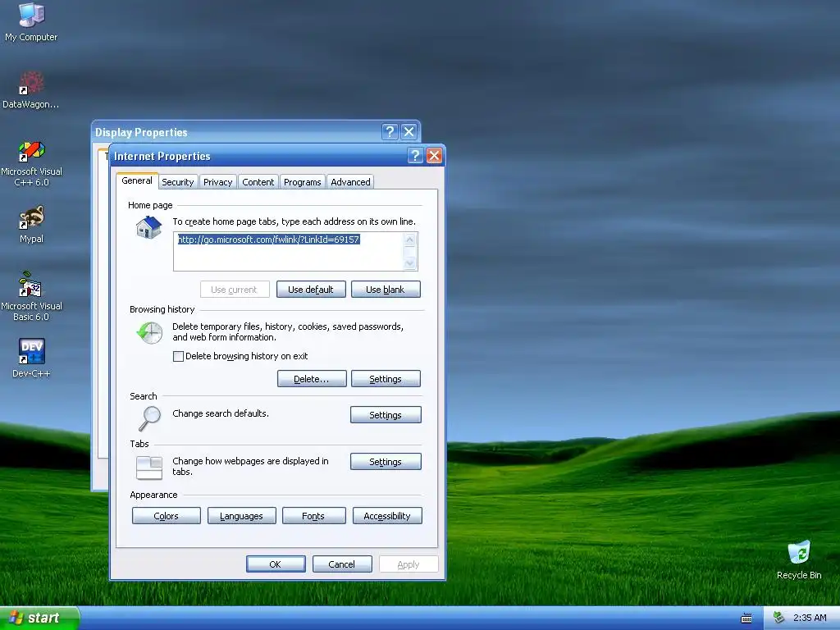Switch to the Privacy tab

point(217,182)
